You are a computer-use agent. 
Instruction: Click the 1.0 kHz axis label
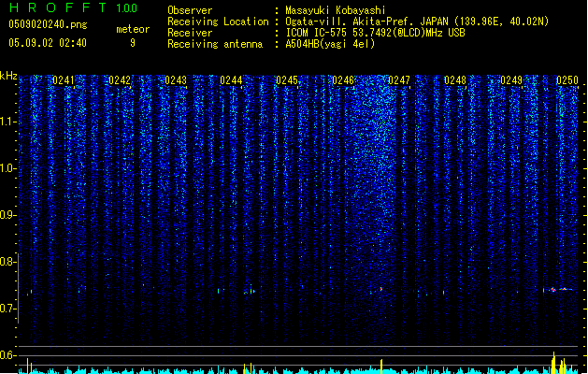point(7,168)
